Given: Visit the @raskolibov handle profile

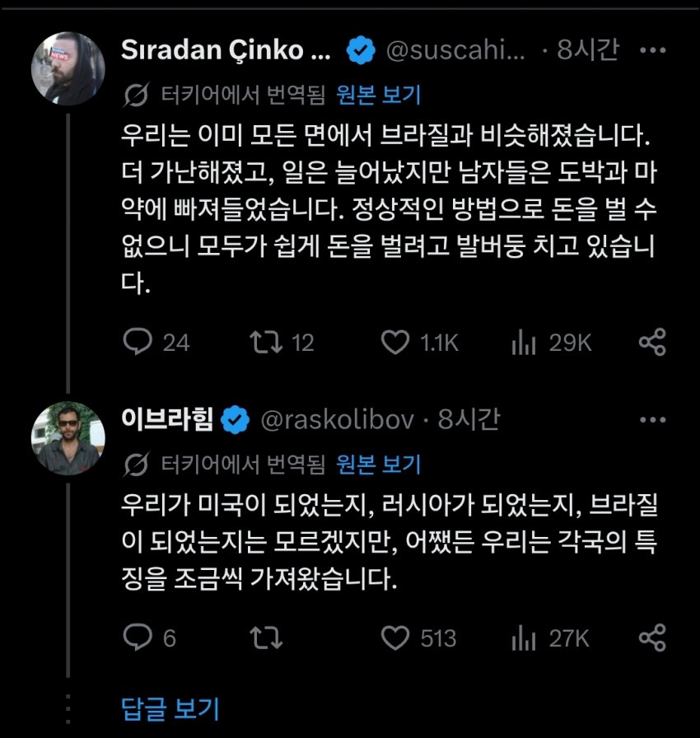Looking at the screenshot, I should pyautogui.click(x=337, y=420).
